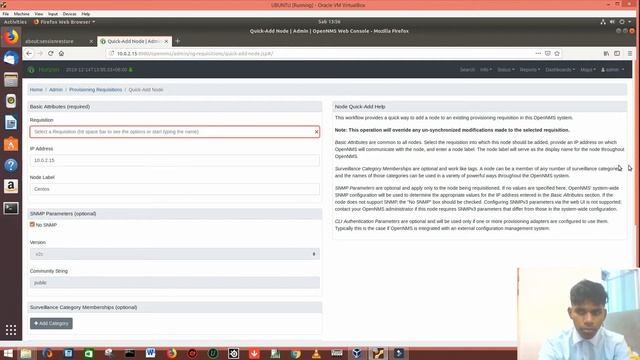Show Applications grid in the Ubuntu dock
640x360 pixels.
11,330
